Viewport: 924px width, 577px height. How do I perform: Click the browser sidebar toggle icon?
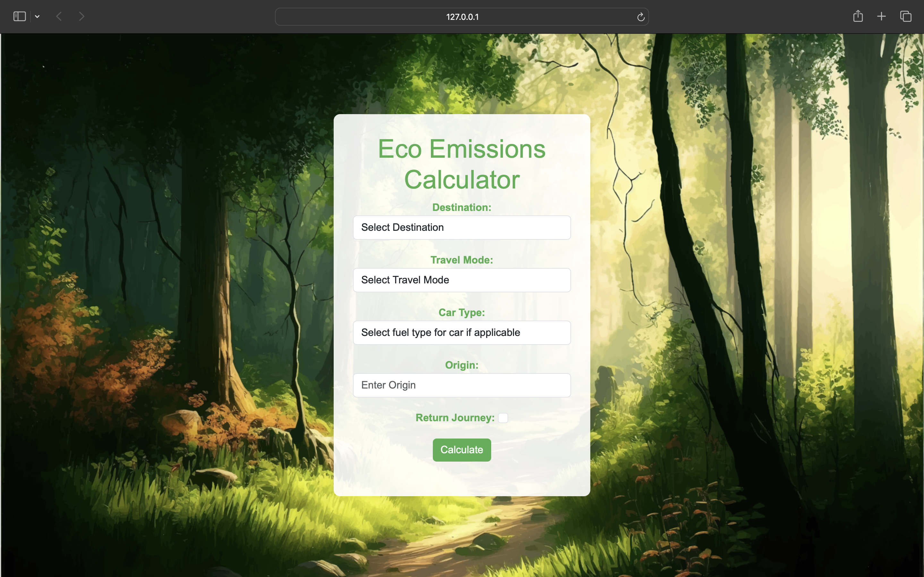19,17
